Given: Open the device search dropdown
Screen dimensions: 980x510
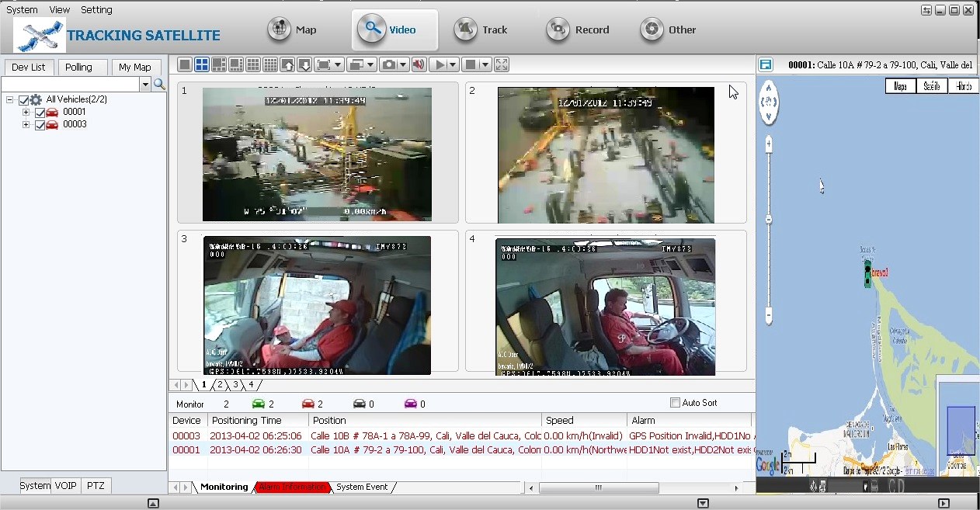Looking at the screenshot, I should [x=144, y=84].
